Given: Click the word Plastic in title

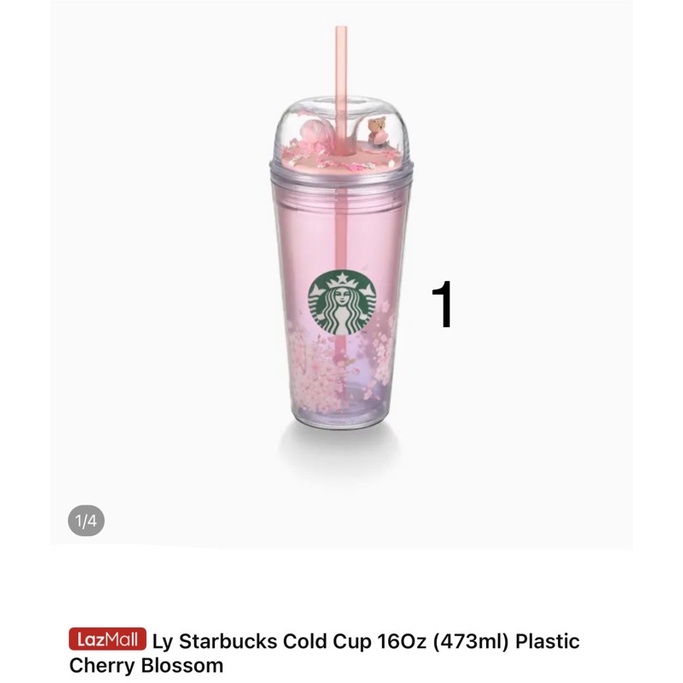Looking at the screenshot, I should (x=548, y=641).
